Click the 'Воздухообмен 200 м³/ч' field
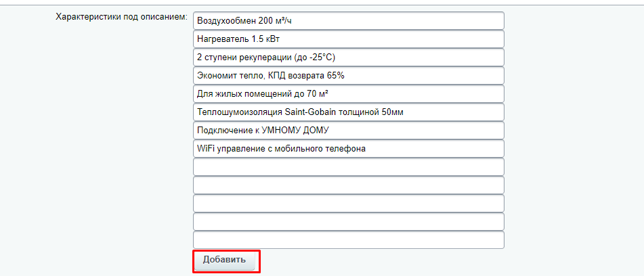The image size is (644, 276). coord(348,21)
